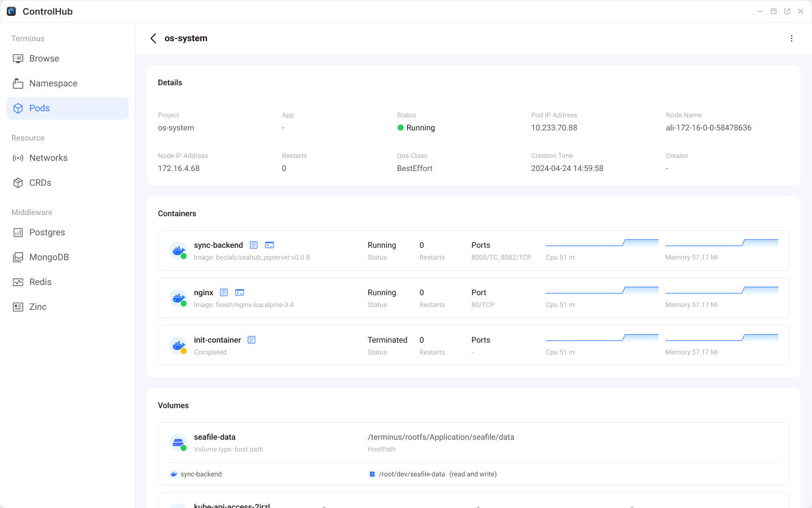Open logs icon beside sync-backend container
Image resolution: width=812 pixels, height=508 pixels.
pyautogui.click(x=254, y=245)
